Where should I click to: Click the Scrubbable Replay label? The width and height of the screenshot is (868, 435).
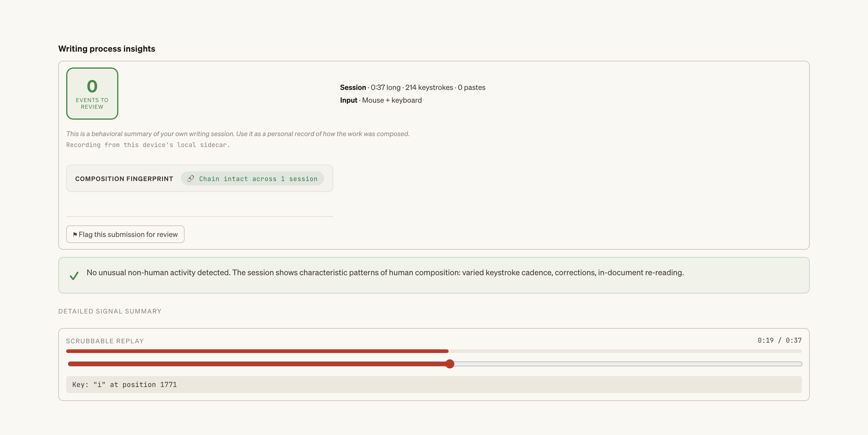coord(105,341)
